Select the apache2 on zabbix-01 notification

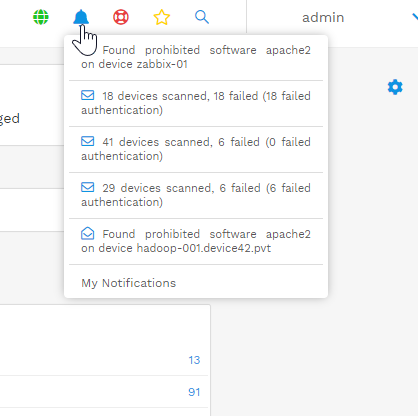tap(196, 57)
